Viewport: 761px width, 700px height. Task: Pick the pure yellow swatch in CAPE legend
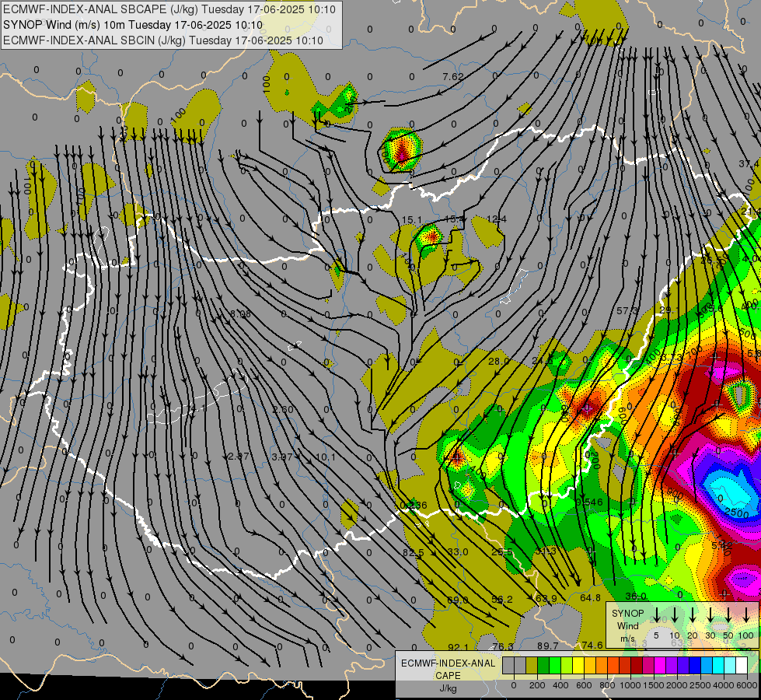click(578, 666)
